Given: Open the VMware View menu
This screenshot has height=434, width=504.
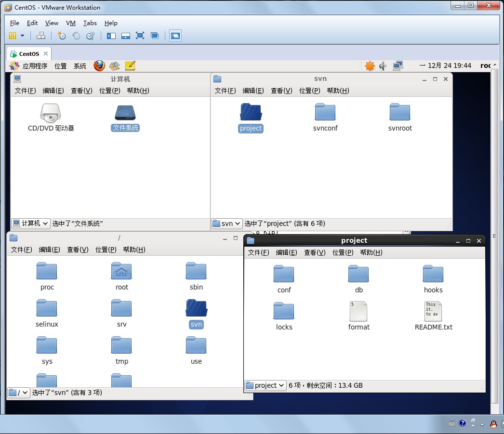Looking at the screenshot, I should (52, 23).
